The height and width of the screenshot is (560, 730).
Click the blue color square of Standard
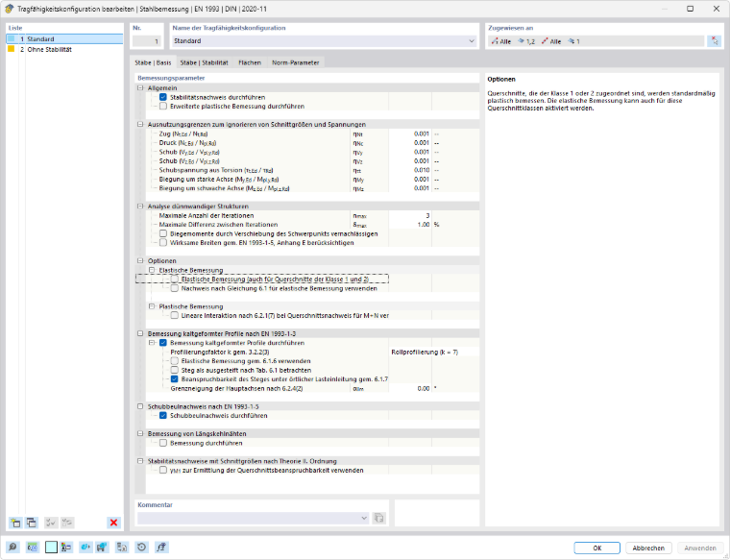pyautogui.click(x=12, y=38)
